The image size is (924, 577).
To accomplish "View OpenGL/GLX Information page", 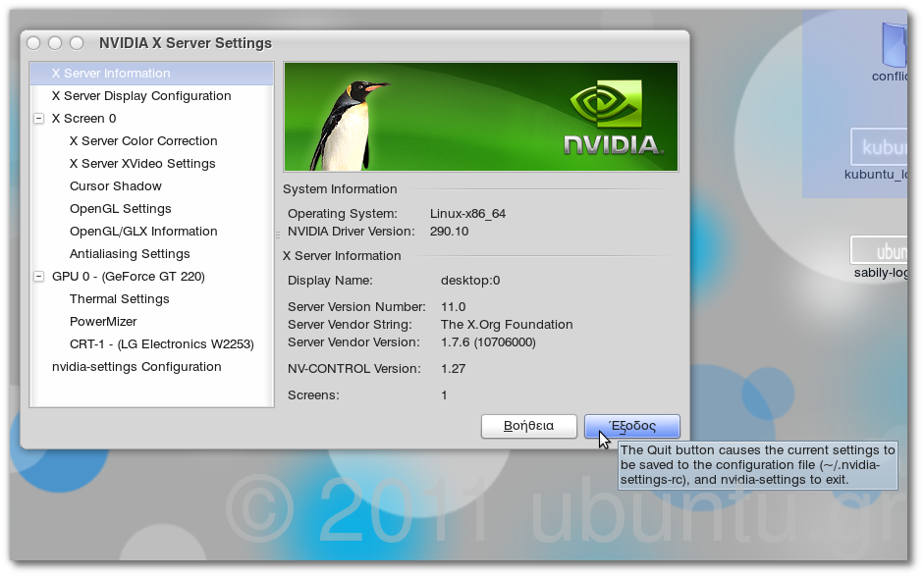I will click(143, 232).
